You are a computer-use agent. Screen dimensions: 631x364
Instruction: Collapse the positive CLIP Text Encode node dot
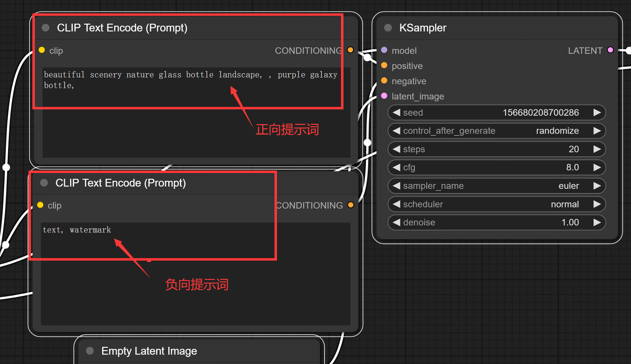(46, 28)
